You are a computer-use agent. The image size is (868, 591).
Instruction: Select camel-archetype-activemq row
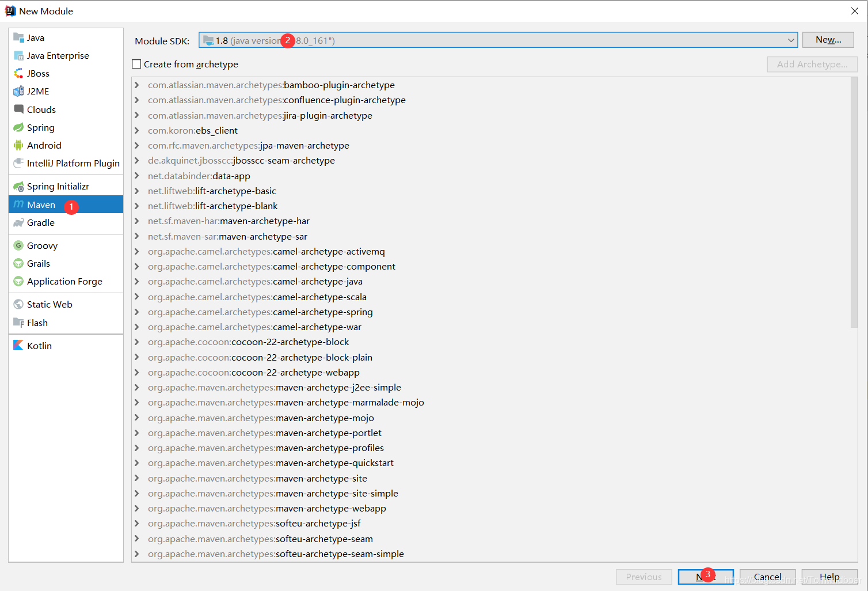[490, 251]
